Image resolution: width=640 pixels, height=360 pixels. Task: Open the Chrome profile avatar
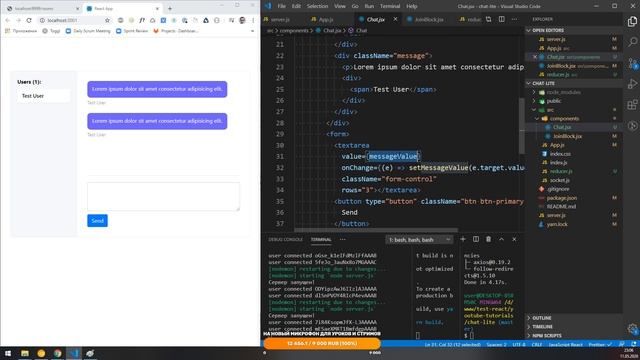pos(242,20)
